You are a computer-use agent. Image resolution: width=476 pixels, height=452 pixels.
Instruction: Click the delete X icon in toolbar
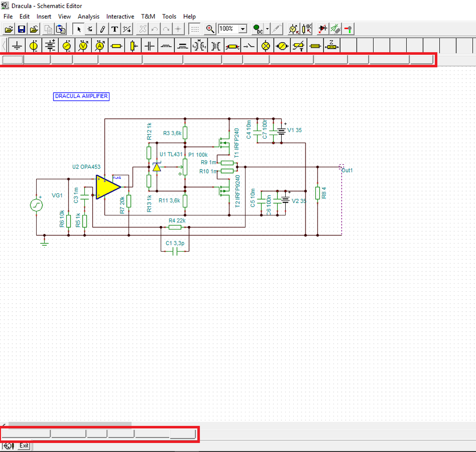(x=142, y=29)
